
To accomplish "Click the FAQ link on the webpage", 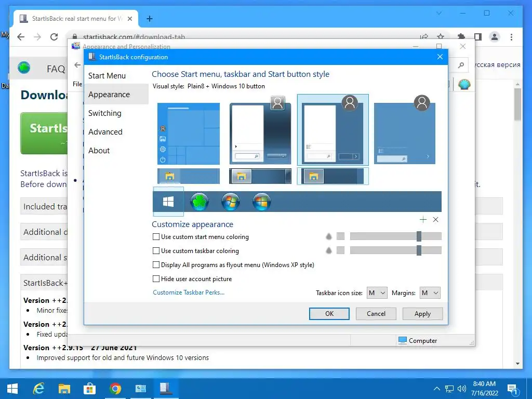I will [x=56, y=69].
